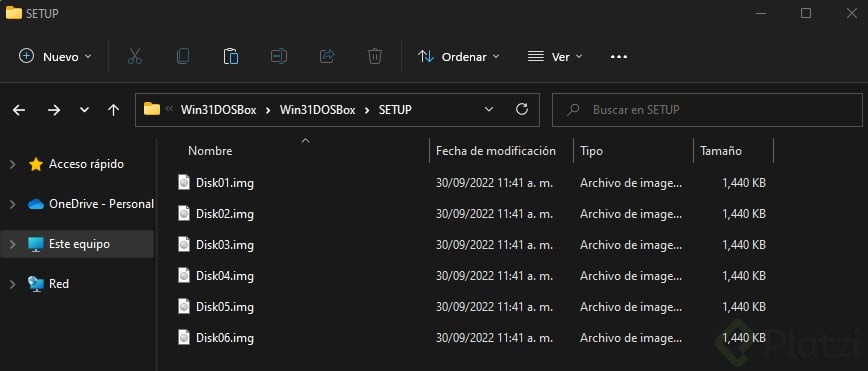Select the Disk02.img file
Image resolution: width=868 pixels, height=371 pixels.
[x=225, y=214]
